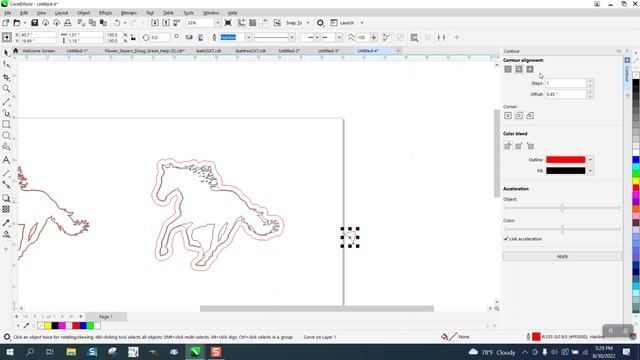
Task: Open the outline width Hairline dropdown
Action: pos(248,38)
